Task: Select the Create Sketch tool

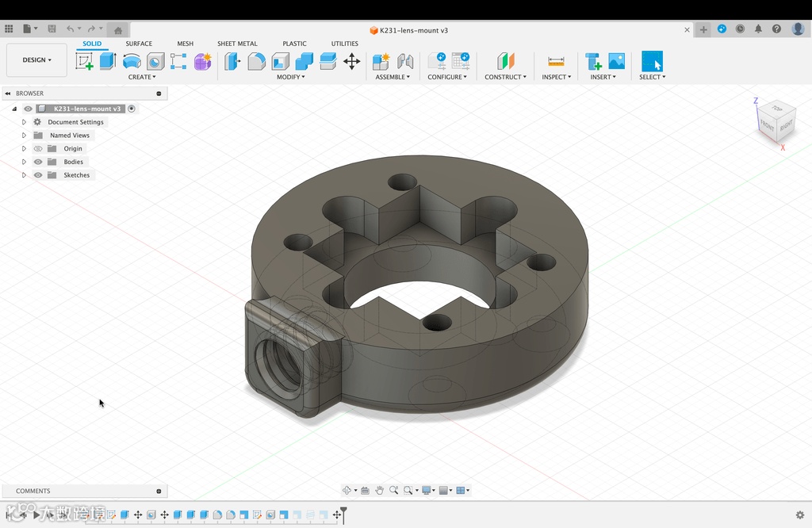Action: (x=84, y=61)
